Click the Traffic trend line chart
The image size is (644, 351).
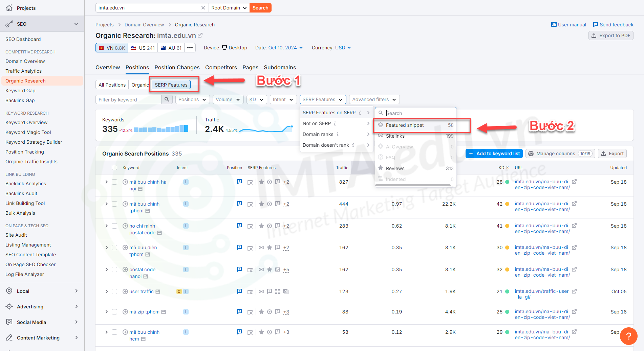pyautogui.click(x=266, y=129)
